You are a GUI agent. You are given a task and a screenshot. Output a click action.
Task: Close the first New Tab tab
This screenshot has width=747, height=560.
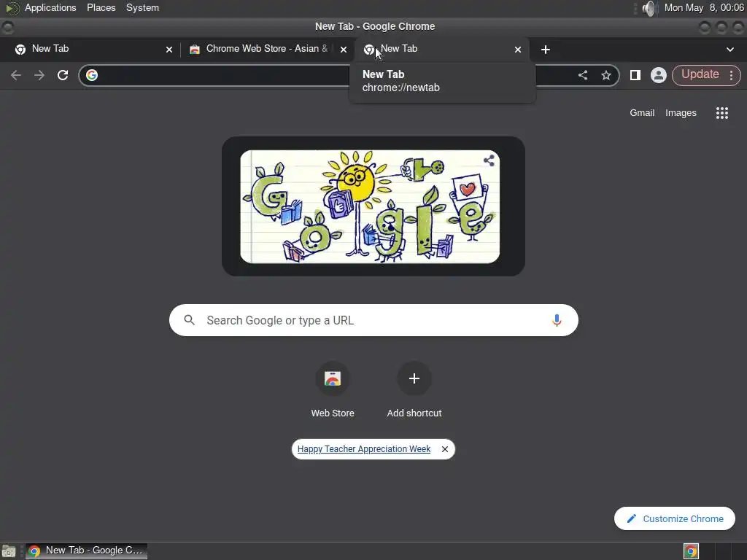click(x=169, y=50)
